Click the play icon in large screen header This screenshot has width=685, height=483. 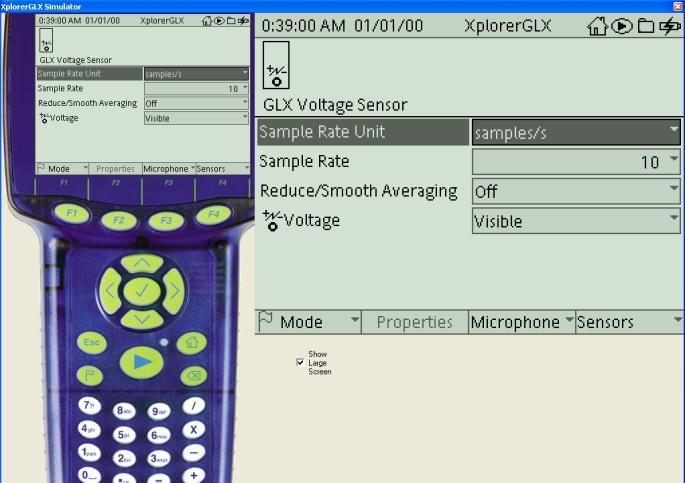[x=622, y=27]
